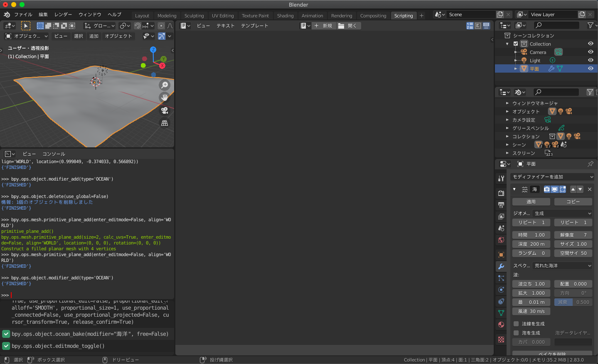The height and width of the screenshot is (364, 598).
Task: Click 適用 apply modifier button
Action: 531,202
